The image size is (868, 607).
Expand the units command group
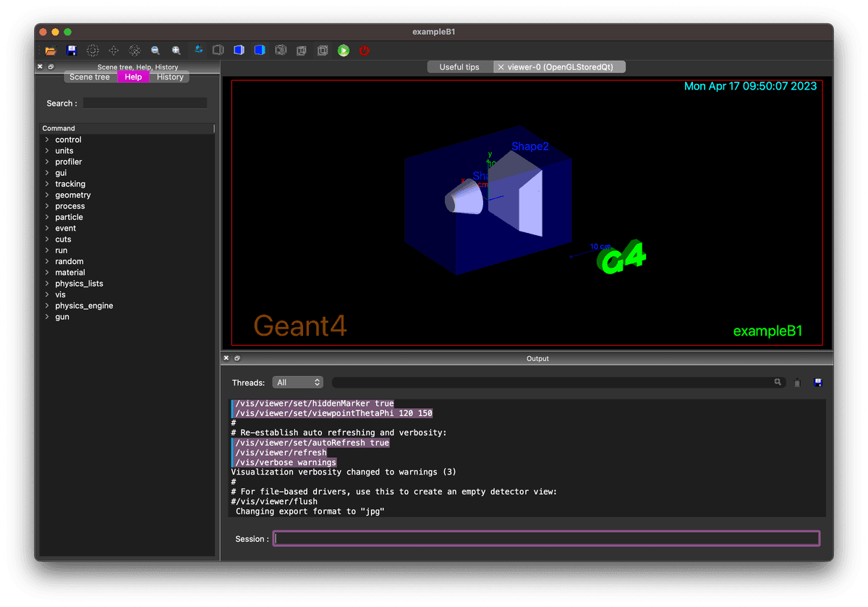[x=47, y=150]
